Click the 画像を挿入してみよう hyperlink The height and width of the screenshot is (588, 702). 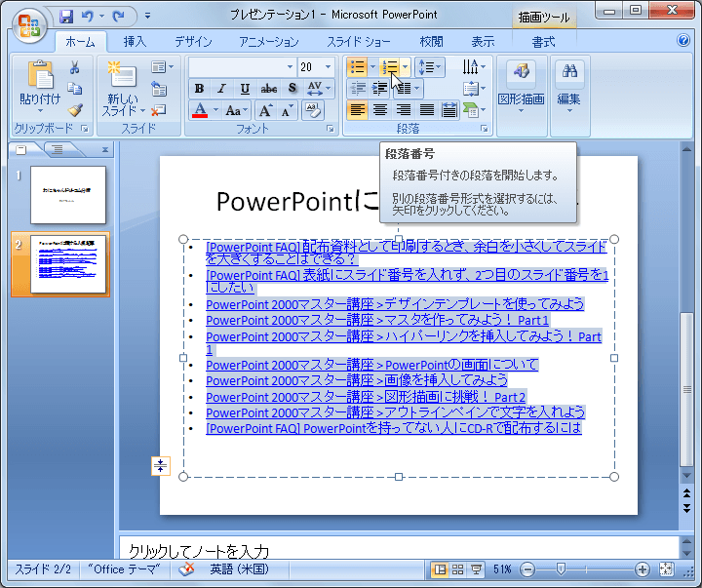tap(357, 380)
